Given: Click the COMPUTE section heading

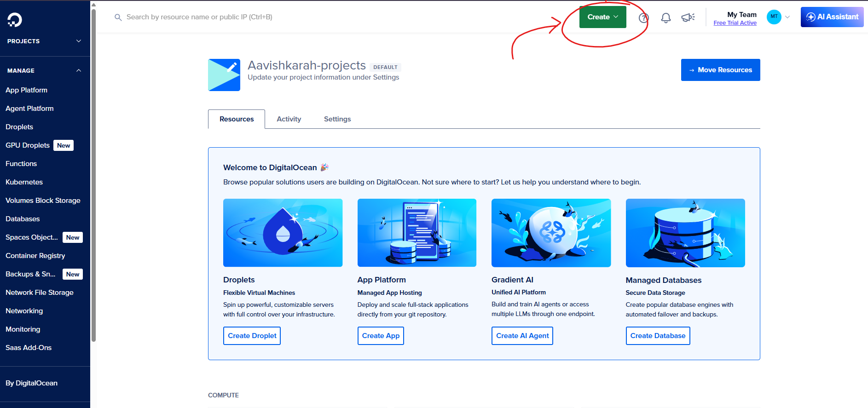Looking at the screenshot, I should [223, 395].
